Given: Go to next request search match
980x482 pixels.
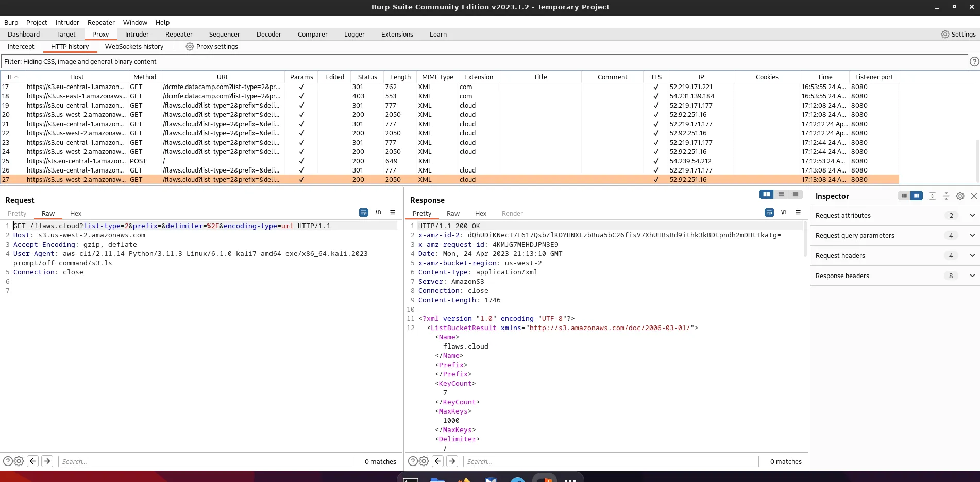Looking at the screenshot, I should pos(47,461).
